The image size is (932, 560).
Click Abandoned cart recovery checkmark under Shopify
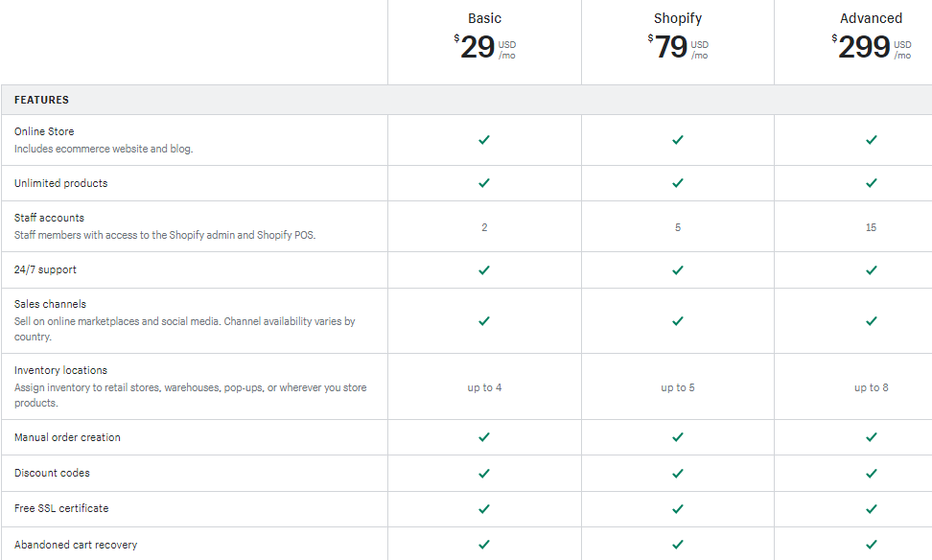coord(678,544)
